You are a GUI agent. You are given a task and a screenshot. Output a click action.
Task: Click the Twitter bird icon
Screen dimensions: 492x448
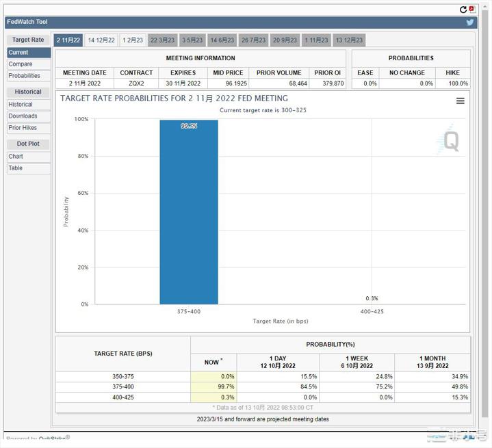tap(470, 22)
